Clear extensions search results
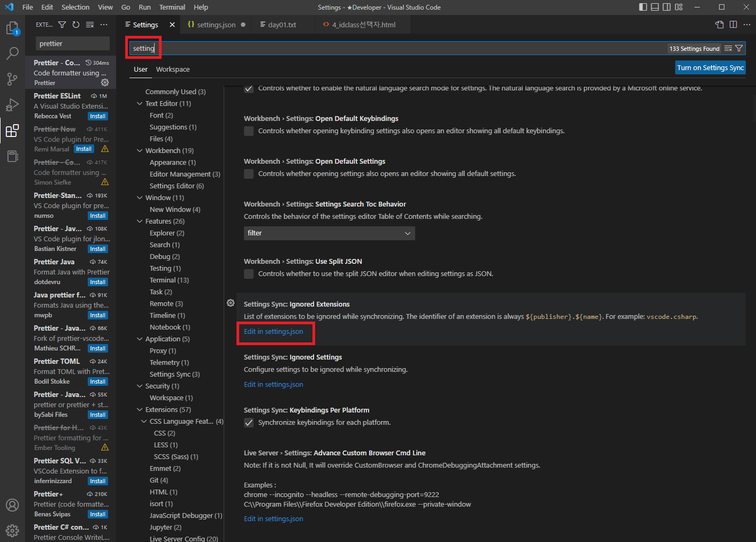This screenshot has height=542, width=756. click(x=90, y=25)
